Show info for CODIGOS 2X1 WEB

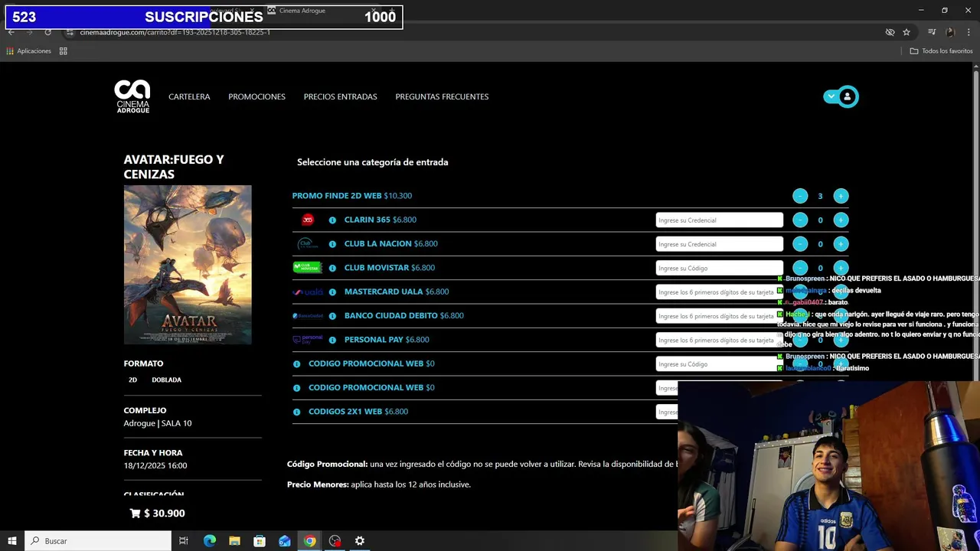coord(297,412)
